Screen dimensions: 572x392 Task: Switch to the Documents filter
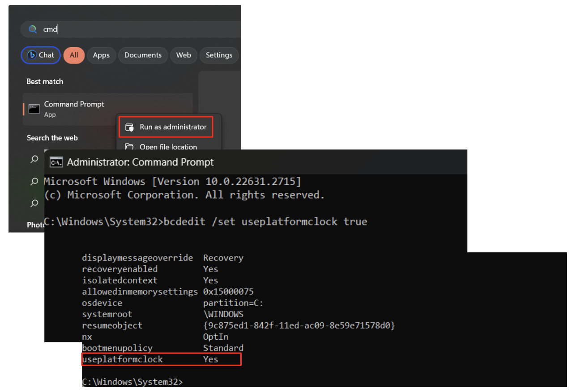coord(143,55)
